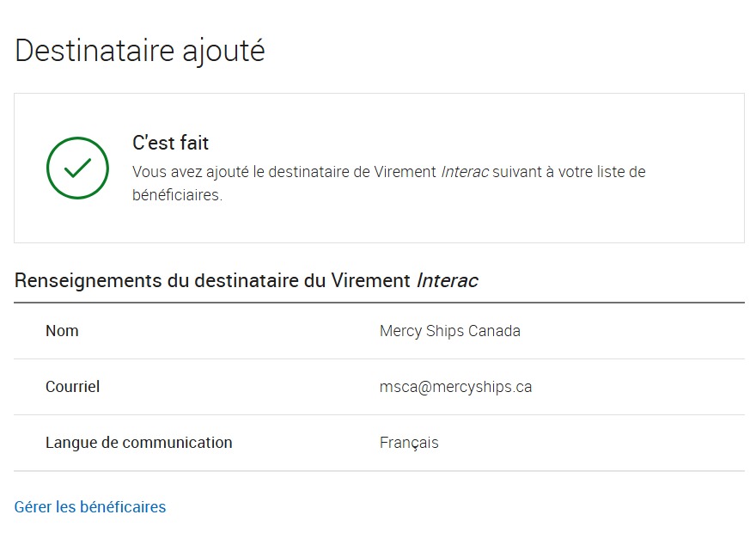
Task: Click the italic Interac word in the confirmation message
Action: 465,172
